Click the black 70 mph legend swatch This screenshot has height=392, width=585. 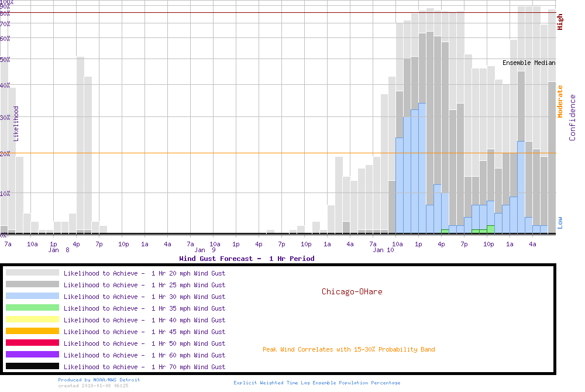pyautogui.click(x=32, y=366)
